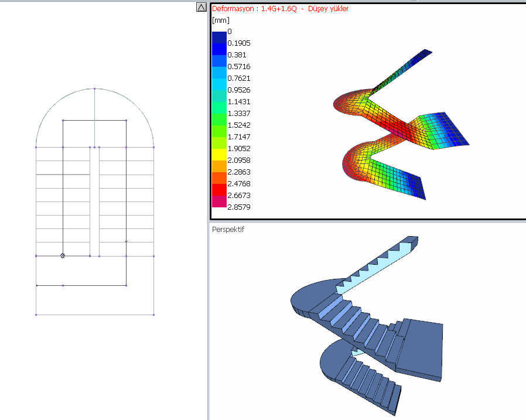Click the circular node marker on stair outline

click(63, 255)
